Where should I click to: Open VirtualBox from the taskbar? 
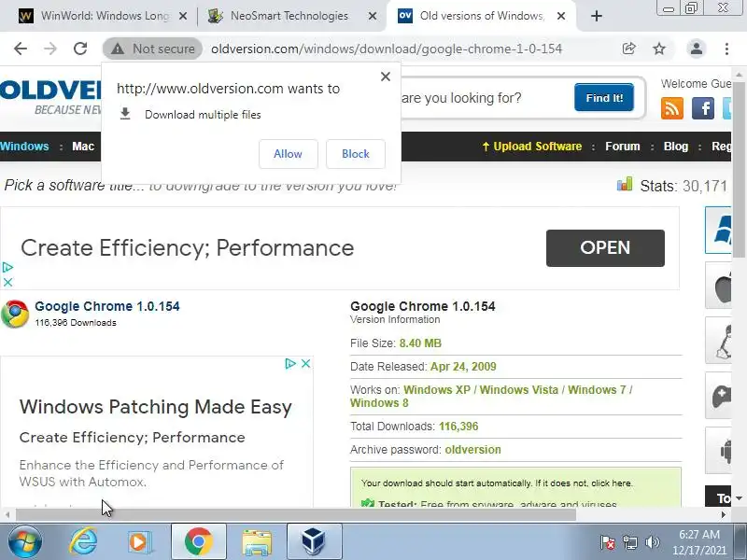click(x=315, y=541)
